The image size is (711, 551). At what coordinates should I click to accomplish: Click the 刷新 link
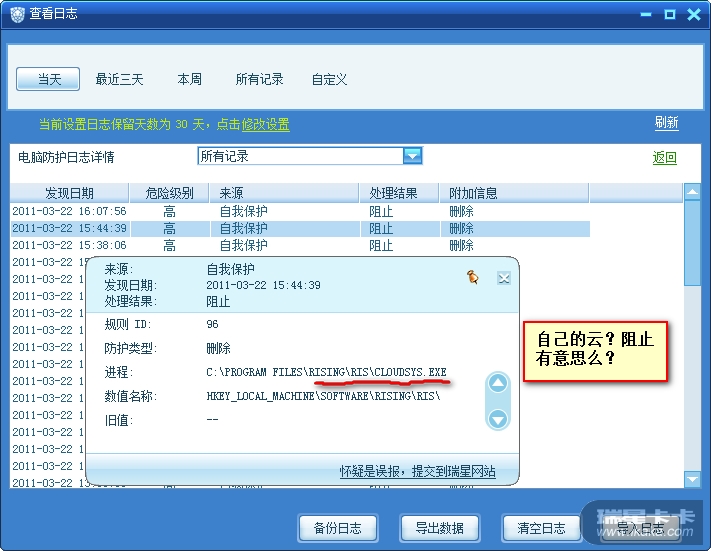(x=667, y=122)
